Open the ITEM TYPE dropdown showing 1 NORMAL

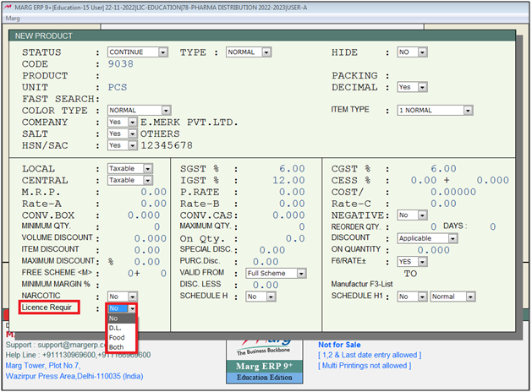point(435,111)
